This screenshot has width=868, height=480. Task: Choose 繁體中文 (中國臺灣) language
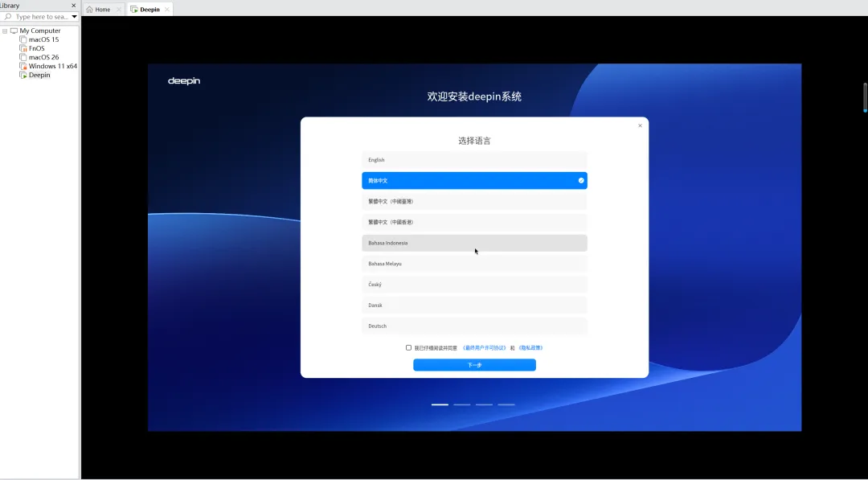(x=474, y=202)
